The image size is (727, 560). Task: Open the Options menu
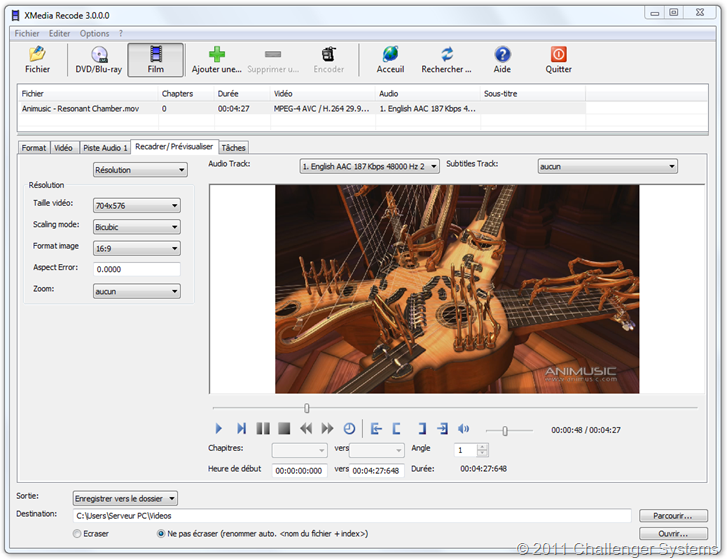[x=94, y=33]
